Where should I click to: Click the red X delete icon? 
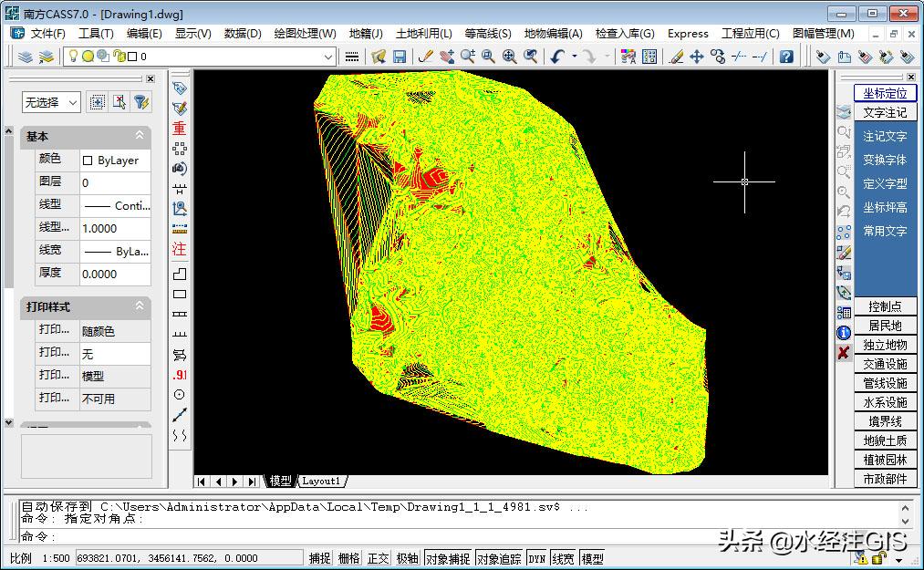844,353
